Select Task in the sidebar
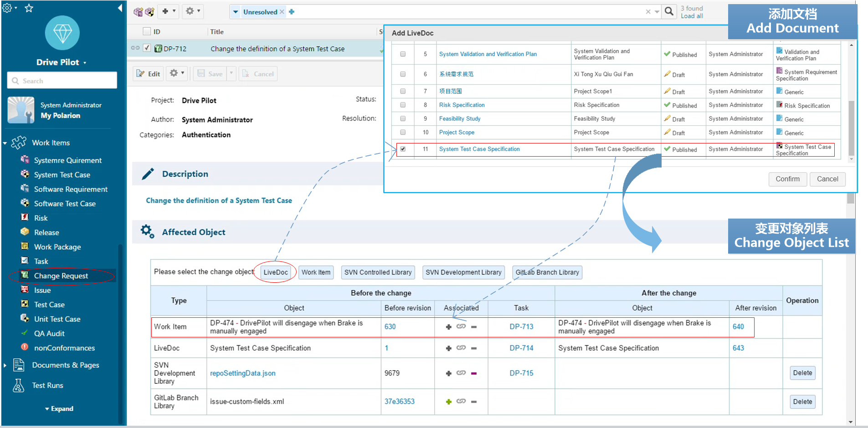Image resolution: width=868 pixels, height=428 pixels. click(x=41, y=261)
